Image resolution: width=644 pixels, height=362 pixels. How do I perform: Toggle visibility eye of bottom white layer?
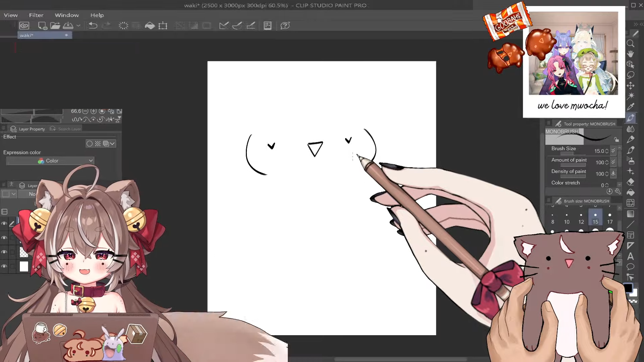click(x=4, y=266)
